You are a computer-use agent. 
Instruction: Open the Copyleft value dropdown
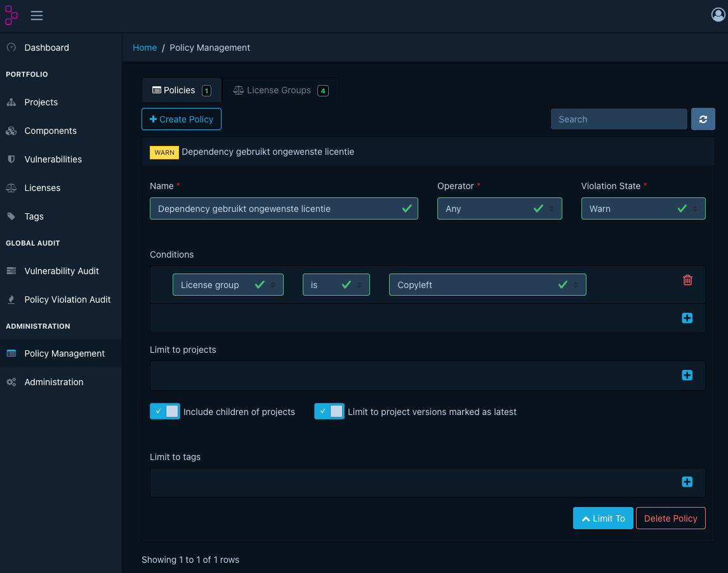[x=487, y=285]
